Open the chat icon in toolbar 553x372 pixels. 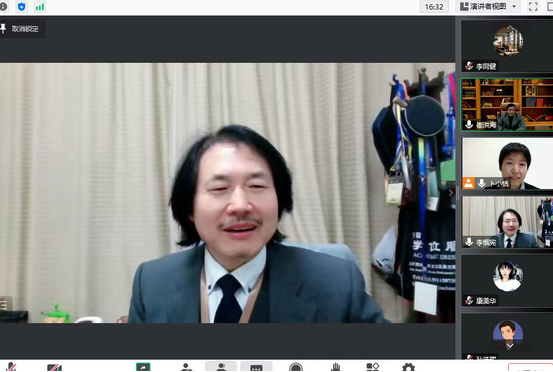coord(256,367)
